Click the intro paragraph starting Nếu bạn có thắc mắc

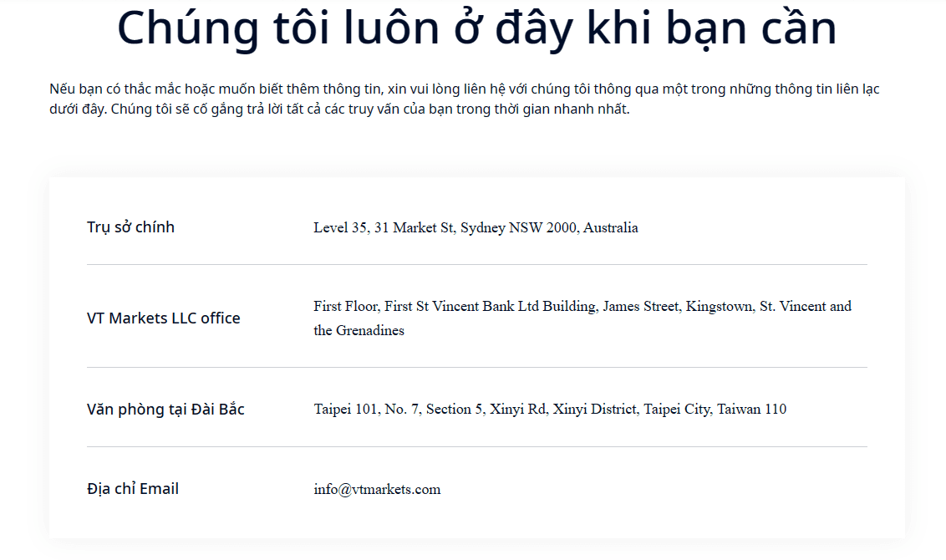465,99
